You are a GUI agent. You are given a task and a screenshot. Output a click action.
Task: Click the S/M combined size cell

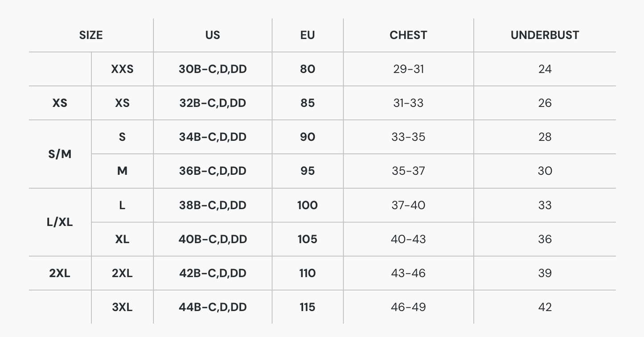(60, 154)
